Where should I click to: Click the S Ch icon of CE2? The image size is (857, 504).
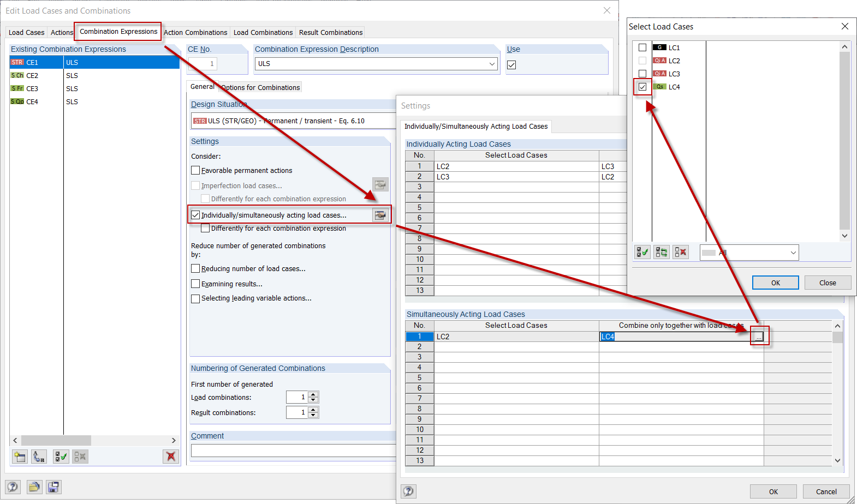[x=17, y=75]
